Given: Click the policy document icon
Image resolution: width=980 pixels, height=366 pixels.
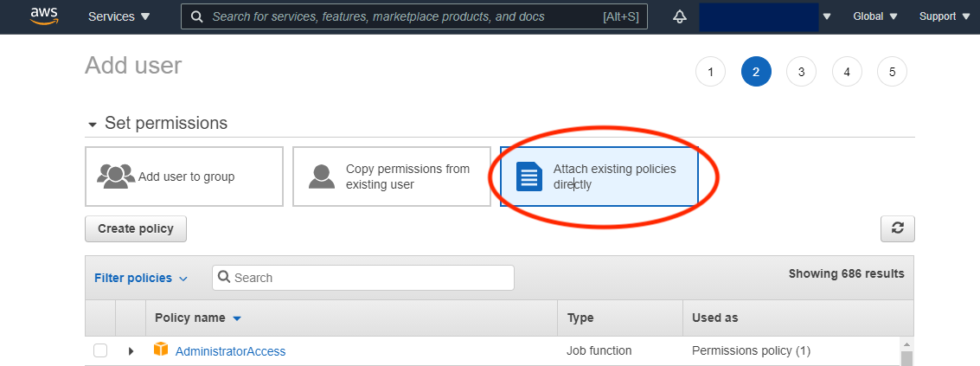Looking at the screenshot, I should click(529, 177).
